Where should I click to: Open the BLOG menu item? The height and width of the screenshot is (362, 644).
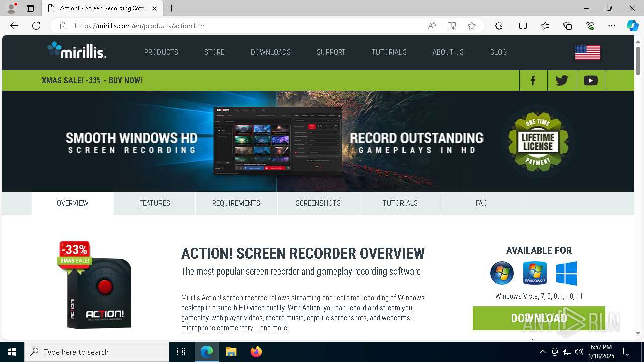pyautogui.click(x=498, y=52)
